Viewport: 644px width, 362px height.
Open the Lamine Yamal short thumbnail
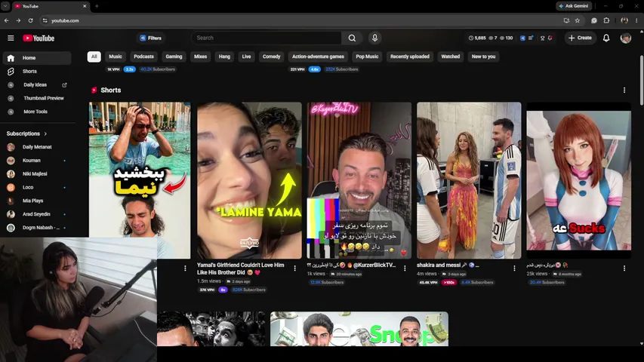(249, 180)
